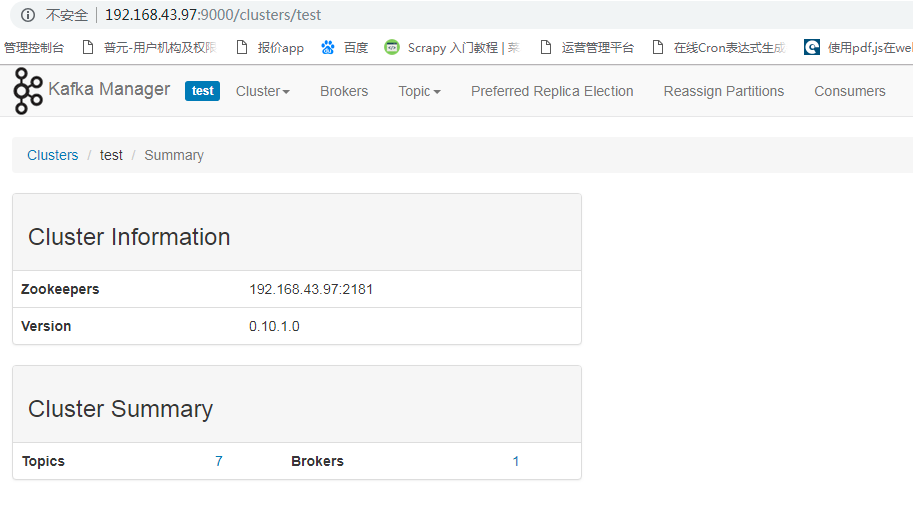Expand the Cluster dropdown menu
This screenshot has height=518, width=913.
(x=263, y=91)
